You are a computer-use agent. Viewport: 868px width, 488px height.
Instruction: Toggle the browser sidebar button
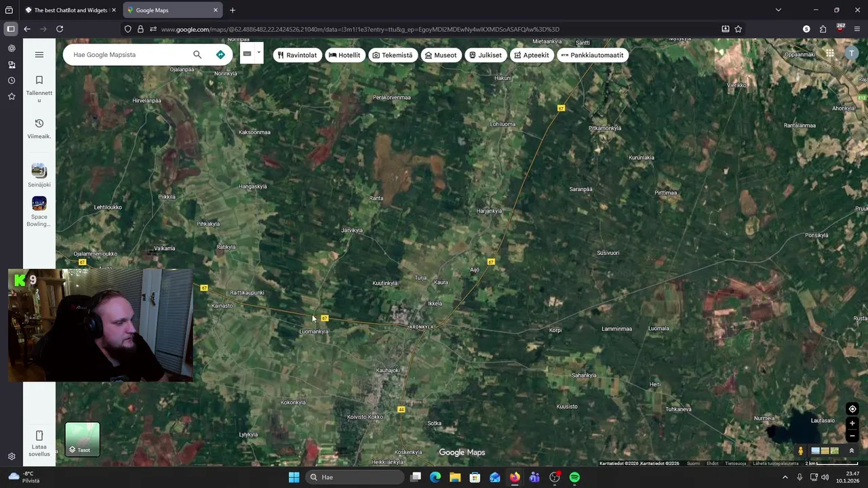[x=11, y=29]
